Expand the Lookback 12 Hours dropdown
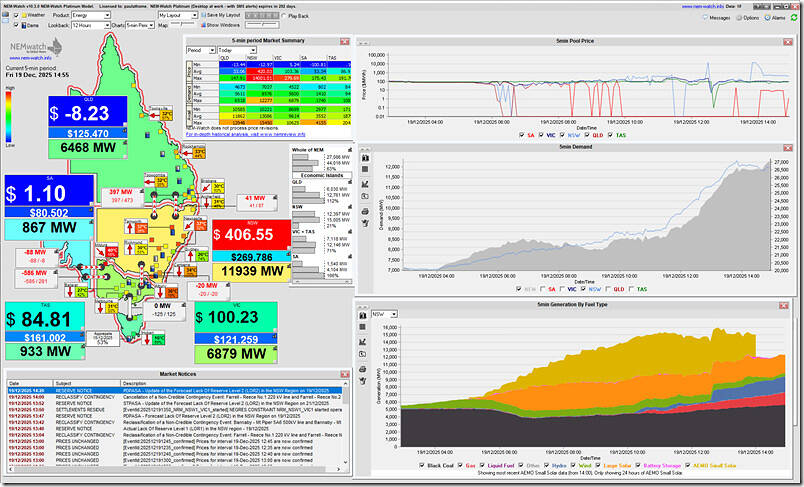The image size is (804, 487). 106,26
